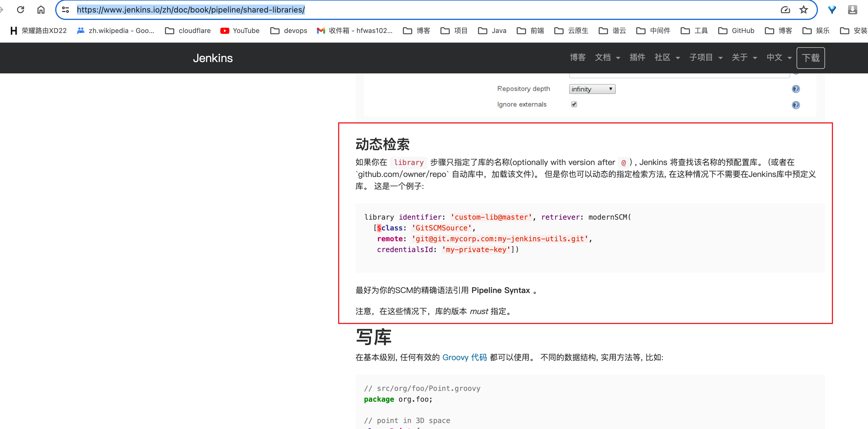Expand the 关于 navigation dropdown
This screenshot has width=868, height=429.
(x=744, y=57)
